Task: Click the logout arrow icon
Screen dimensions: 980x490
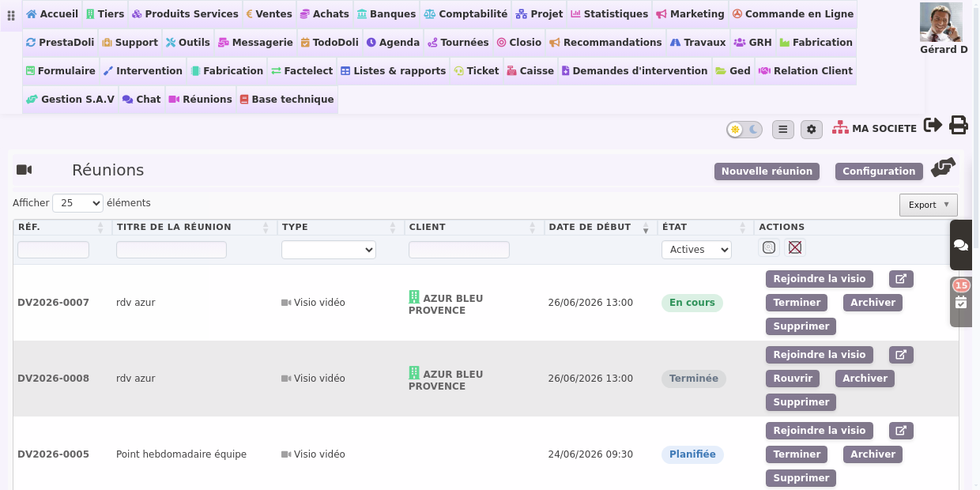Action: (x=933, y=125)
